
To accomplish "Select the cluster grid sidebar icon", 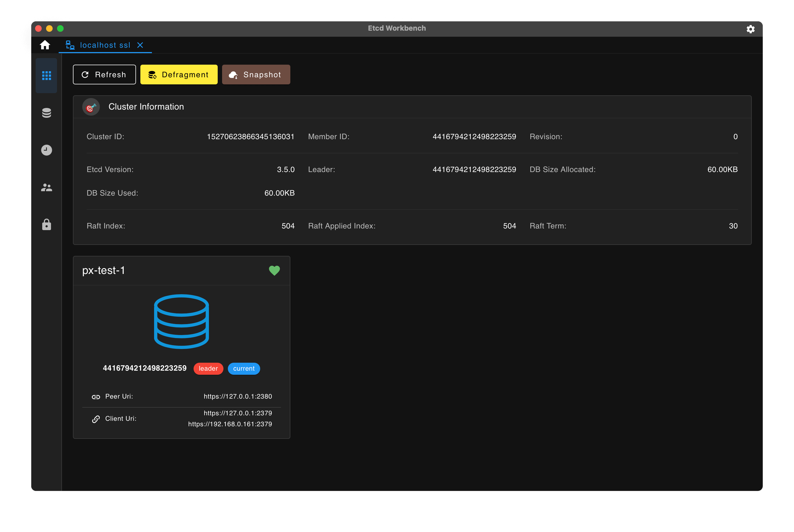I will pyautogui.click(x=47, y=75).
